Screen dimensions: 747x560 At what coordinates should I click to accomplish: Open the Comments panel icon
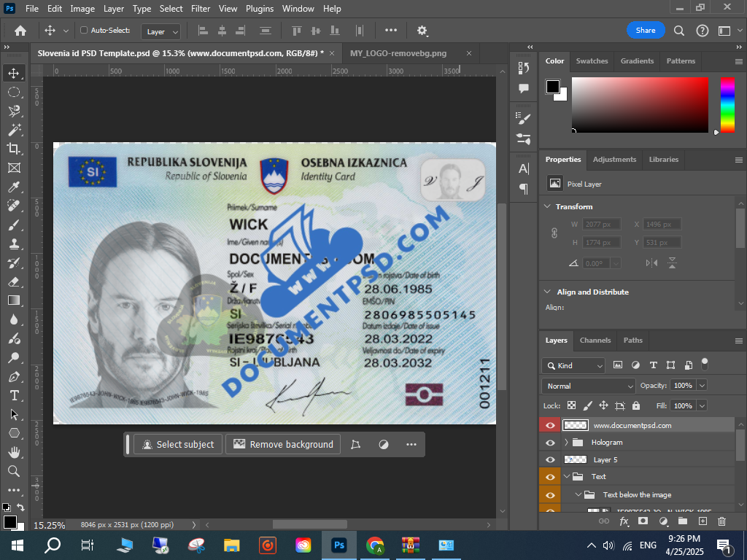point(524,88)
